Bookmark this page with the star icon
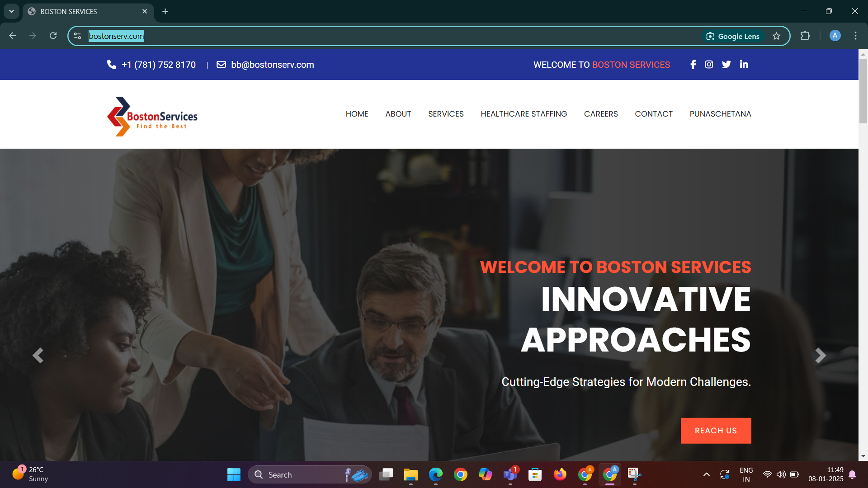 tap(776, 36)
